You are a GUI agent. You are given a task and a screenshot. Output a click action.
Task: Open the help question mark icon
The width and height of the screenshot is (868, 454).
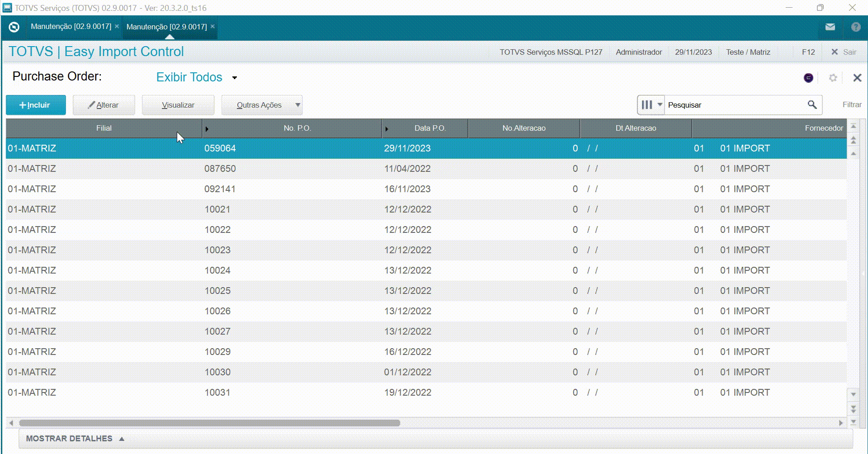pyautogui.click(x=855, y=27)
